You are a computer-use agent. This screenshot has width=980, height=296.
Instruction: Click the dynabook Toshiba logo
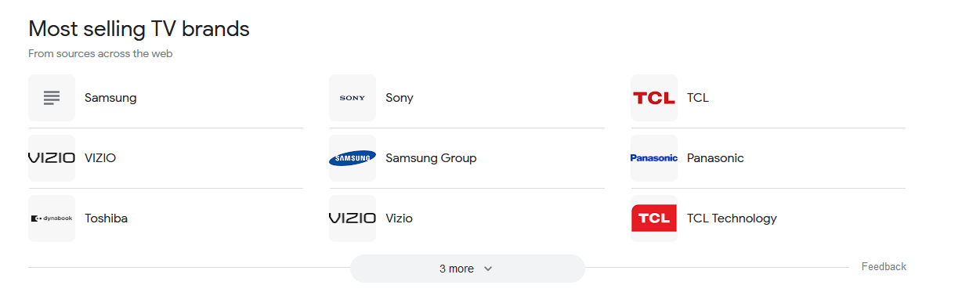(52, 218)
